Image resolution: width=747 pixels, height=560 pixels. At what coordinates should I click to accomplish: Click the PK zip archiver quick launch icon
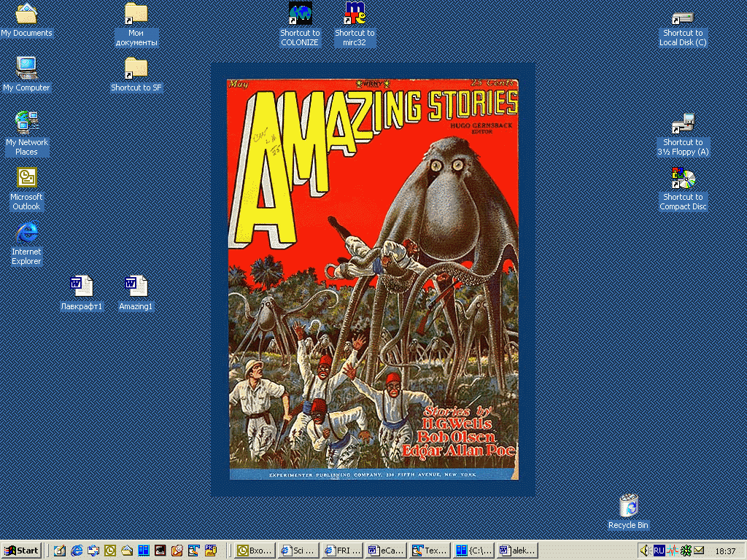(211, 551)
